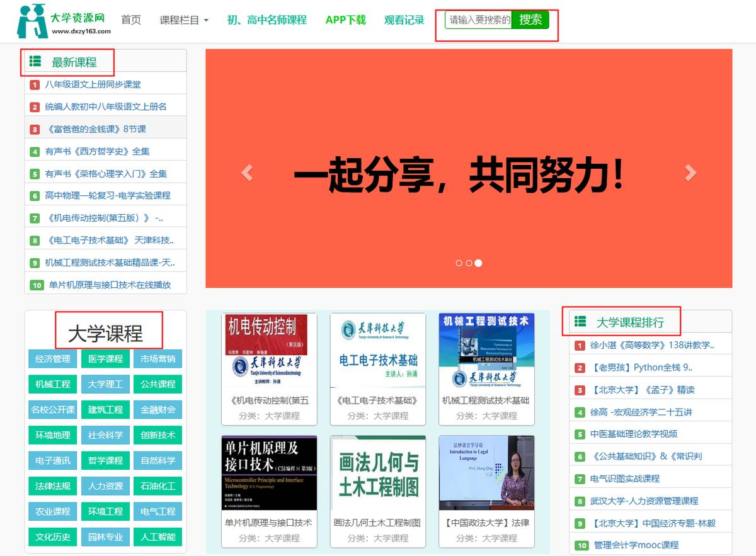Click the right carousel arrow on the banner

coord(692,171)
